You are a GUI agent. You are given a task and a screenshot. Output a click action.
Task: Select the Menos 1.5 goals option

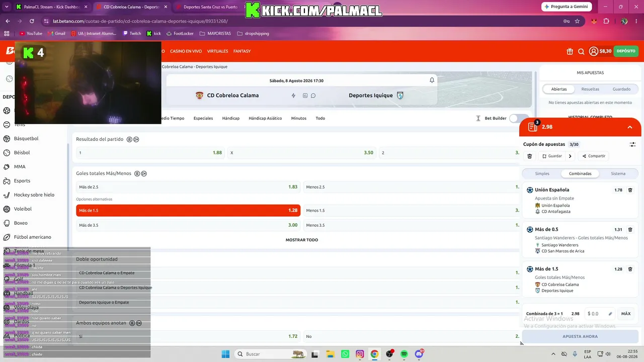click(x=412, y=211)
